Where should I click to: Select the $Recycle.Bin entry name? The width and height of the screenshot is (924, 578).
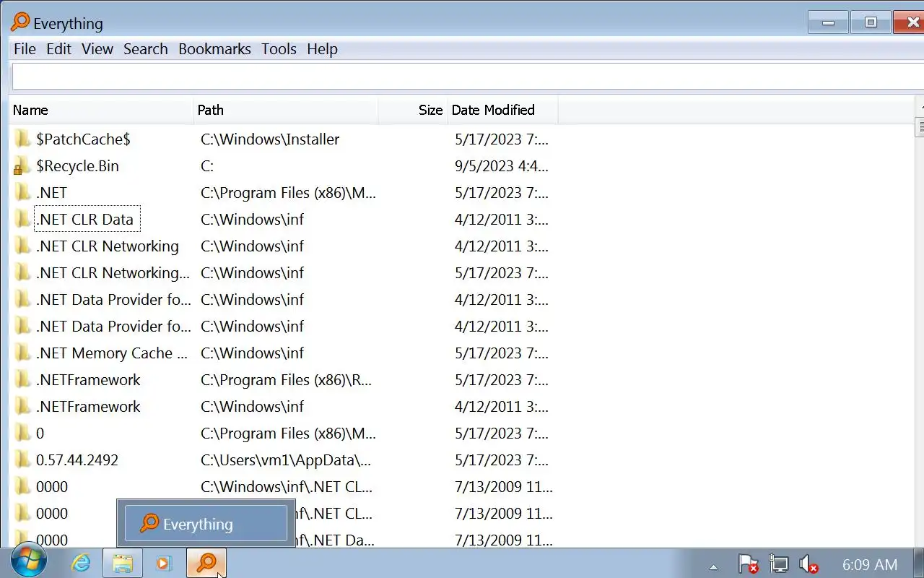tap(77, 165)
